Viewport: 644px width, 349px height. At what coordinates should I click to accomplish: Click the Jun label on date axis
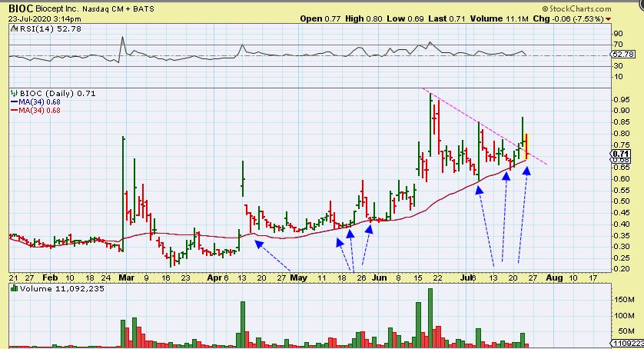point(379,278)
